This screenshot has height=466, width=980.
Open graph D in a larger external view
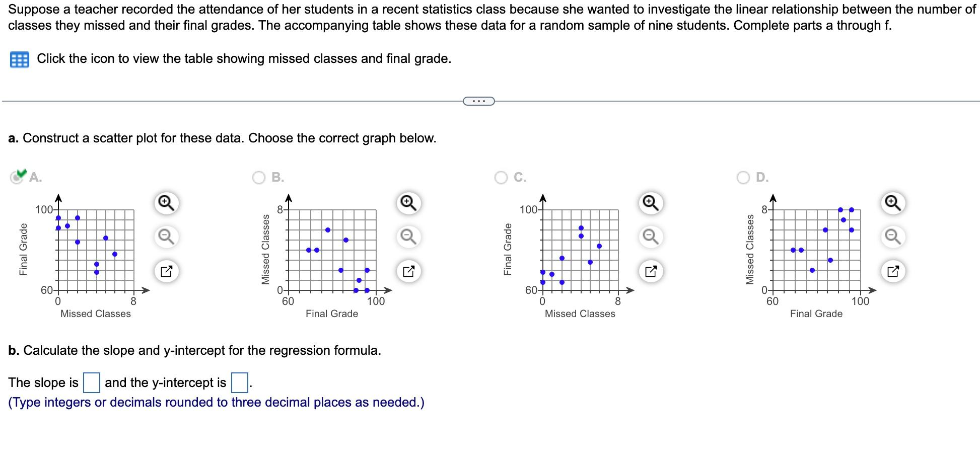click(893, 271)
